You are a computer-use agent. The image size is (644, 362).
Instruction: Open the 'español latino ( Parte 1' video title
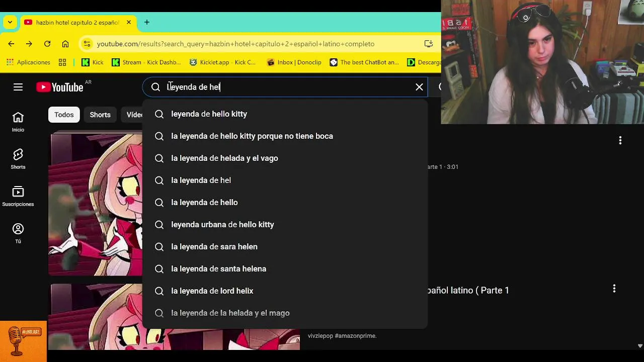468,290
